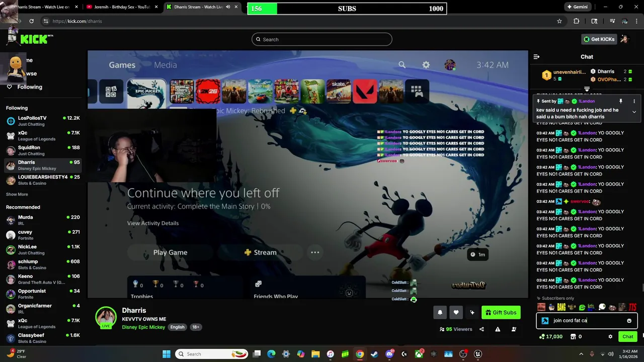Open Chrome media controls menu
644x362 pixels.
[612, 21]
